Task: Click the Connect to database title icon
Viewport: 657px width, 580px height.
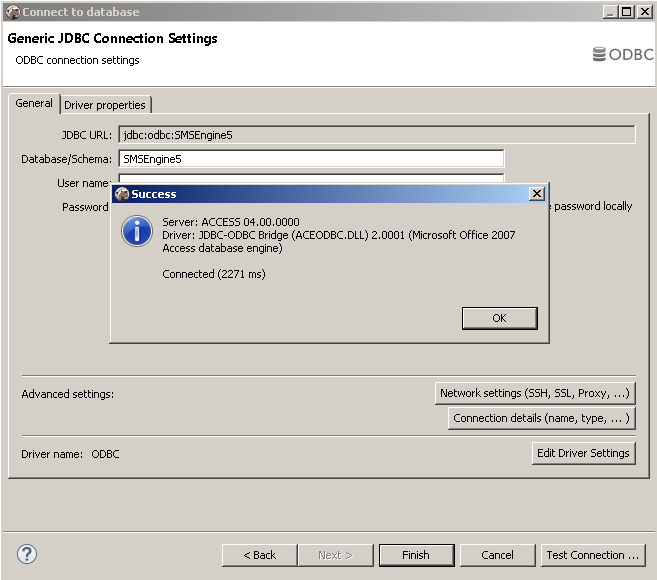Action: 12,12
